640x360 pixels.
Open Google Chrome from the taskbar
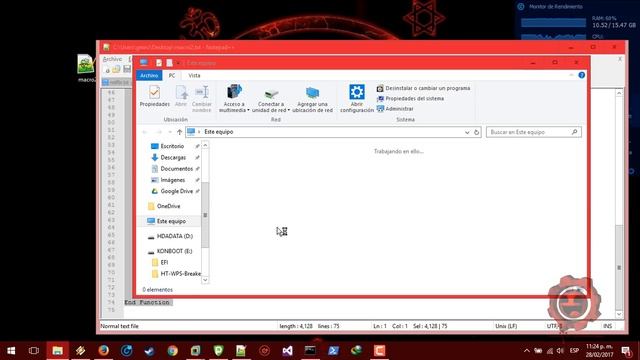(x=172, y=351)
